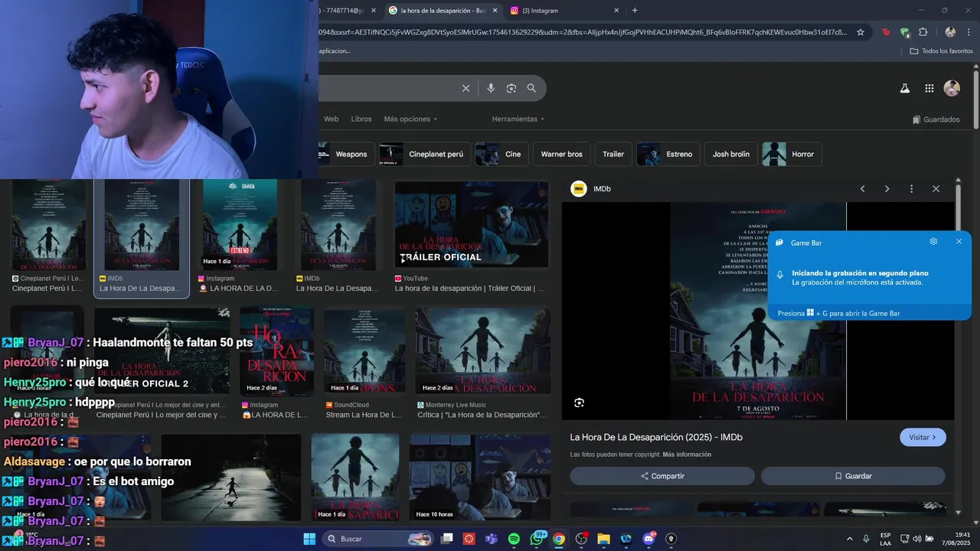Screen dimensions: 980x551
Task: Filter images by the 'Horror' chip
Action: (792, 154)
